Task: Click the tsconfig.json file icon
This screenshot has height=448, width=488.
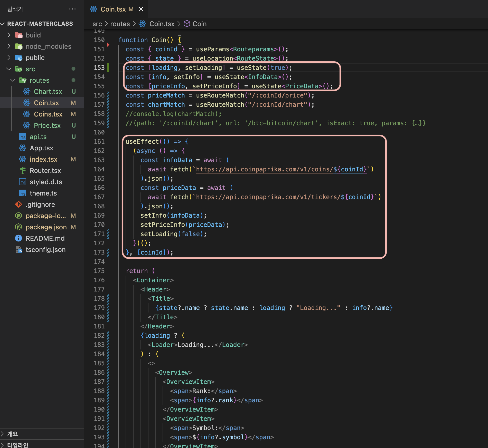Action: (19, 250)
